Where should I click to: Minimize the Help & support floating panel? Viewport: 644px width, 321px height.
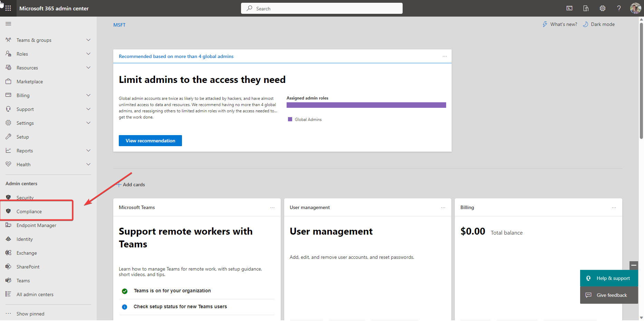click(634, 265)
